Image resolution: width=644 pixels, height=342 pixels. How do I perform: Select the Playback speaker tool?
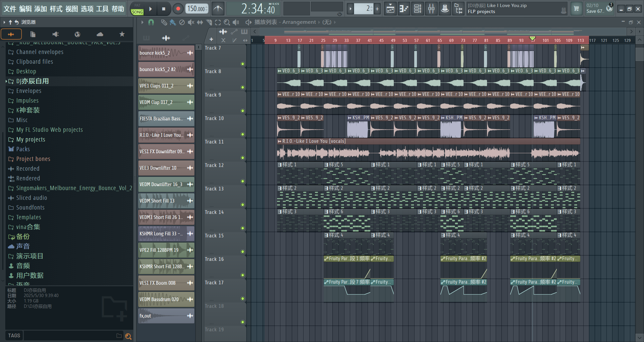(x=236, y=22)
